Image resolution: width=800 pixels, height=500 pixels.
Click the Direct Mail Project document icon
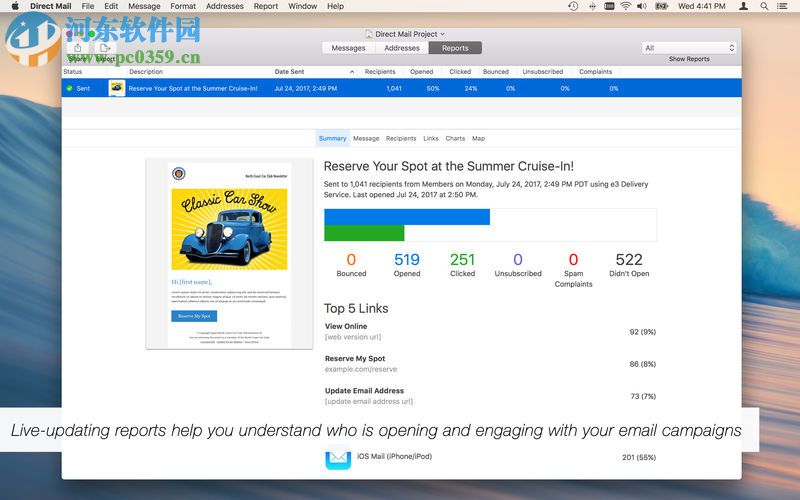tap(369, 34)
